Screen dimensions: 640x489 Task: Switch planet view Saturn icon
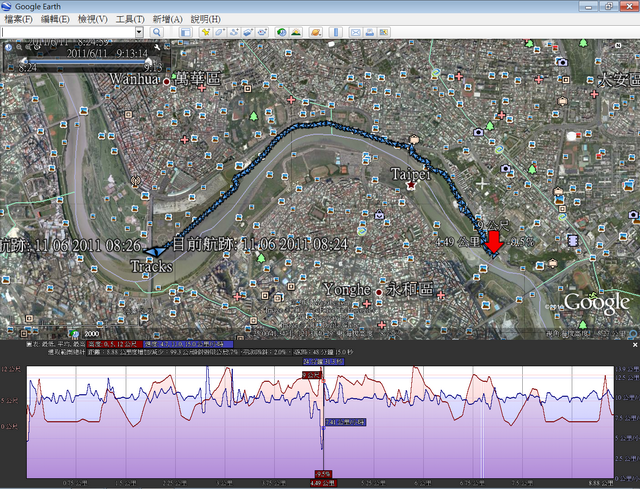316,32
